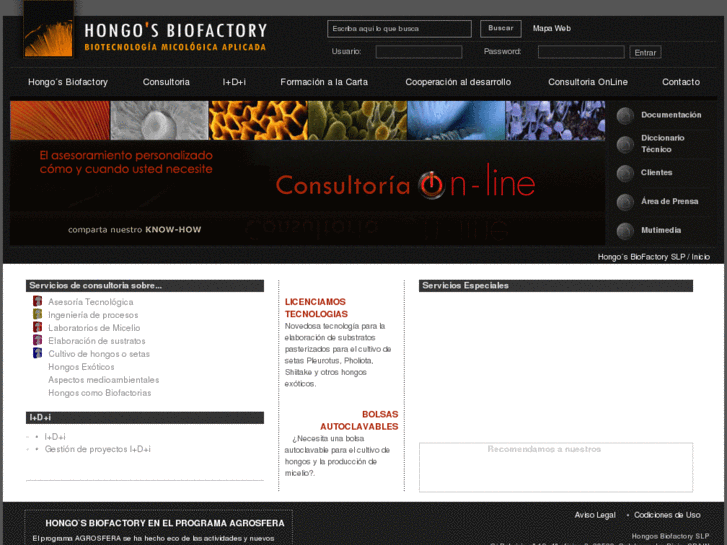The height and width of the screenshot is (545, 727).
Task: Click the round icon beside Mutimedia
Action: tap(625, 231)
